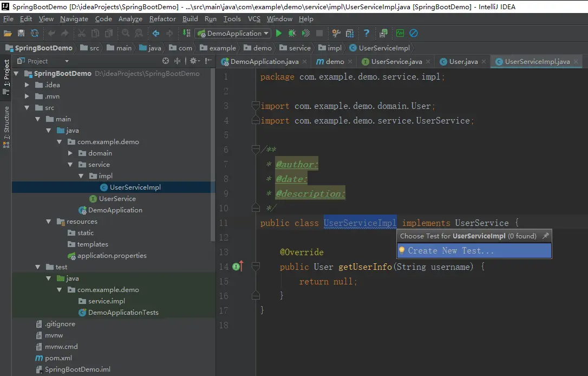Click the Synchronize refresh icon in toolbar
The width and height of the screenshot is (588, 376).
tap(35, 34)
